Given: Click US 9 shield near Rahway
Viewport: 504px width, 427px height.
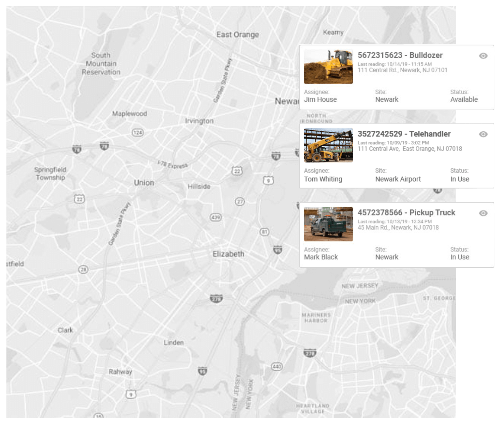Looking at the screenshot, I should coord(131,394).
